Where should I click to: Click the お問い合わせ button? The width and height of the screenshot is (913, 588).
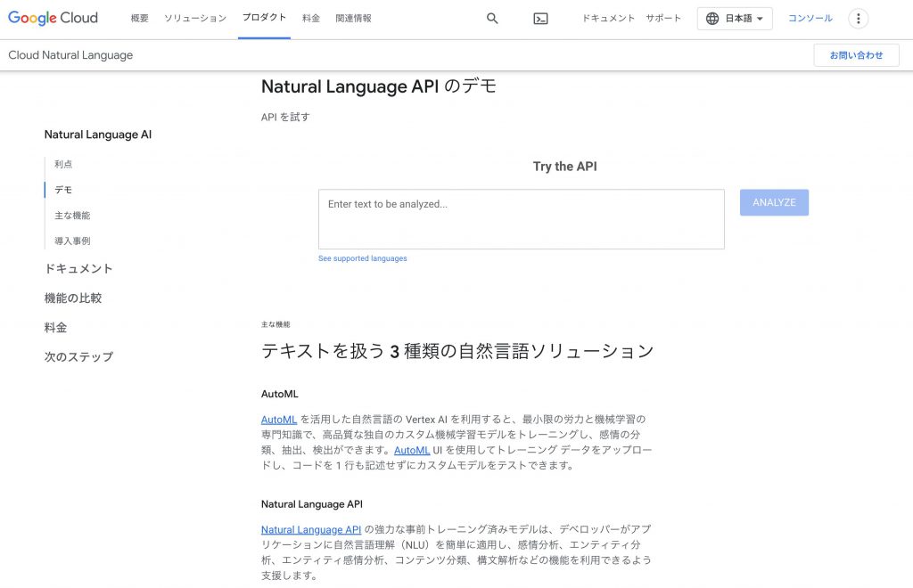(x=856, y=55)
